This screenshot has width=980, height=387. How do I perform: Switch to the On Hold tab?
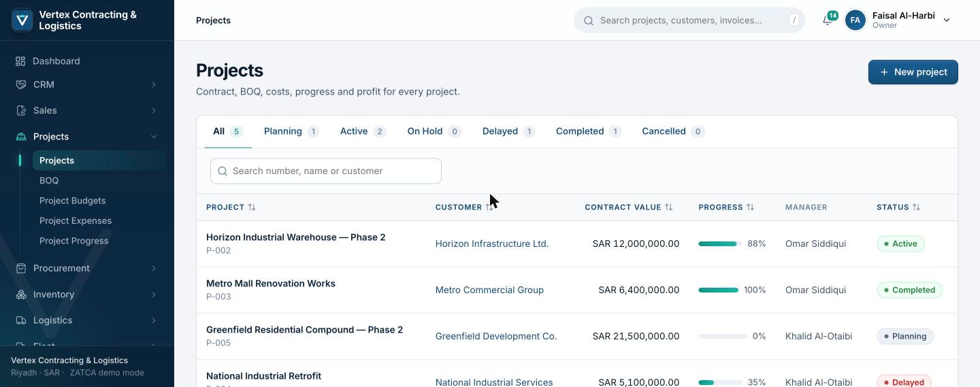[x=434, y=131]
